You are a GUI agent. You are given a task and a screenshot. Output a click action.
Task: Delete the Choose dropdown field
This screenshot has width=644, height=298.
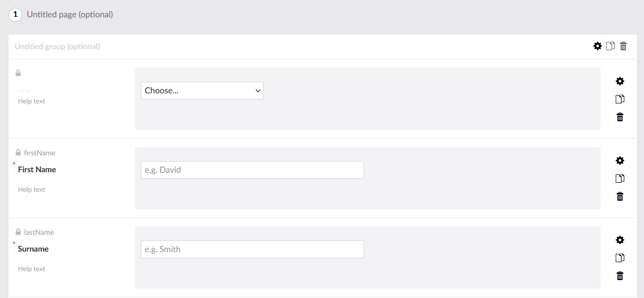(619, 117)
